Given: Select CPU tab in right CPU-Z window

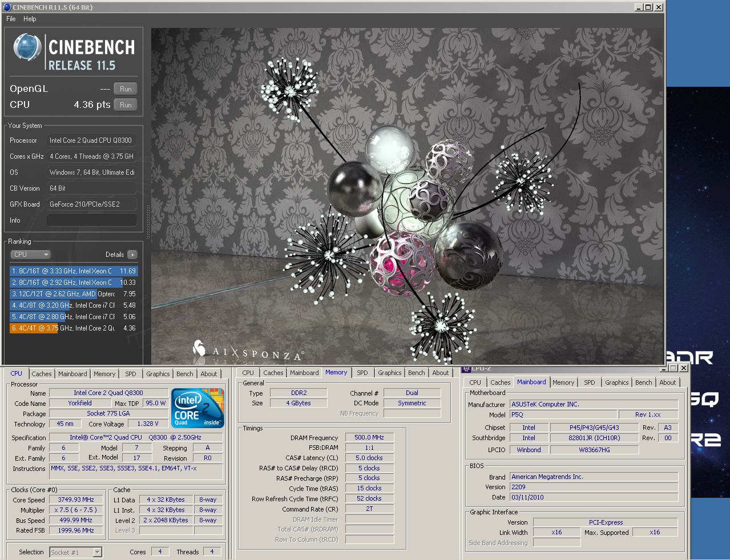Looking at the screenshot, I should (x=475, y=382).
